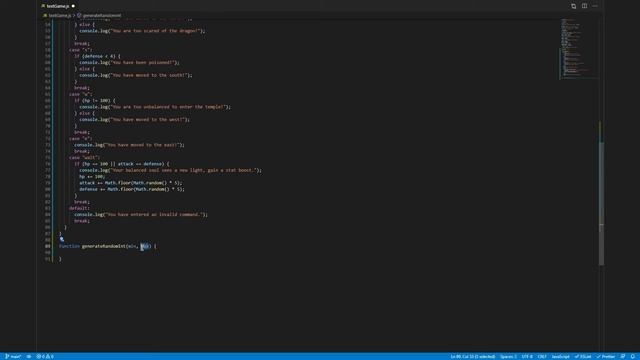Click the 'You have moved to the east!' line
The height and width of the screenshot is (360, 640).
[x=129, y=145]
